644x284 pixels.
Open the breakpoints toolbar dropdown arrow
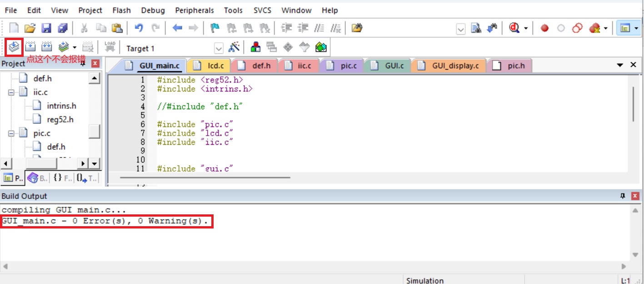tap(606, 28)
